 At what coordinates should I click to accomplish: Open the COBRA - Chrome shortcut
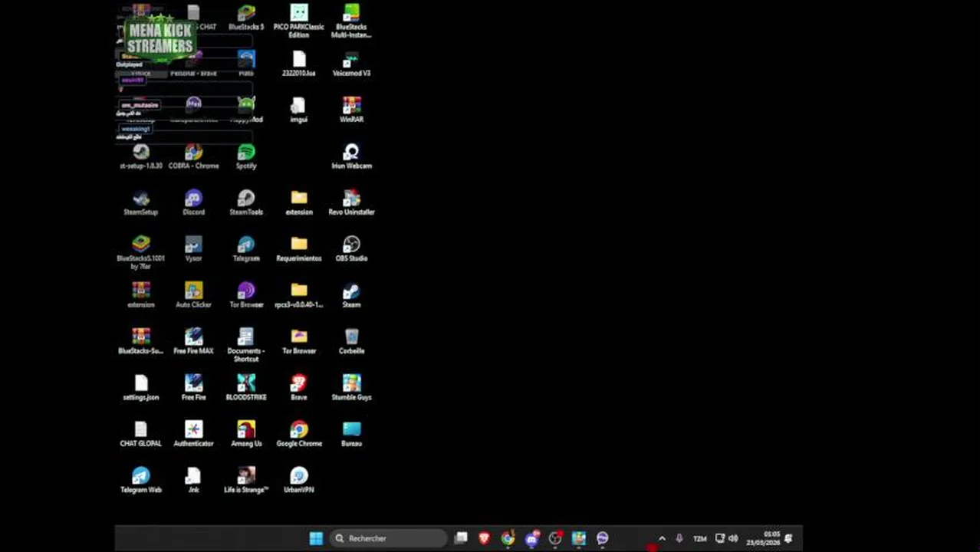[193, 156]
